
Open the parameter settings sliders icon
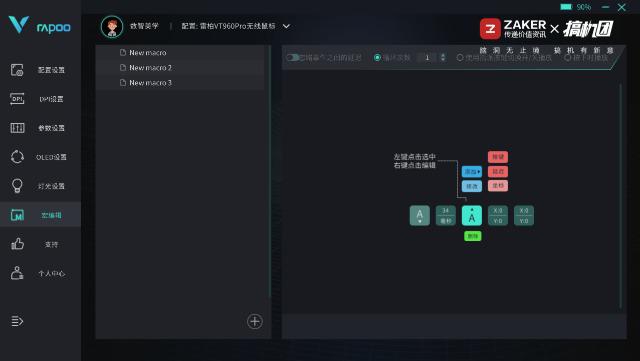click(x=17, y=128)
